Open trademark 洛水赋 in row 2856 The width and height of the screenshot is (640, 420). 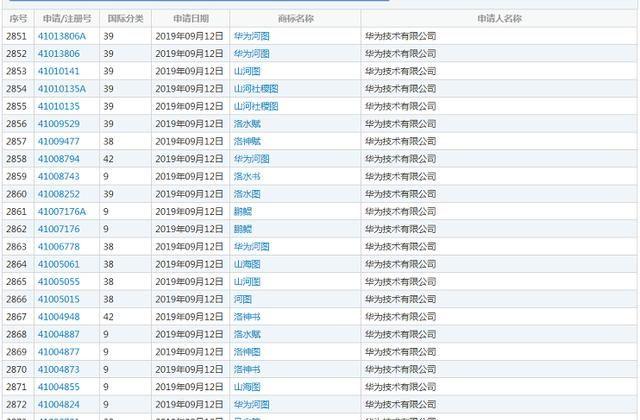point(247,124)
